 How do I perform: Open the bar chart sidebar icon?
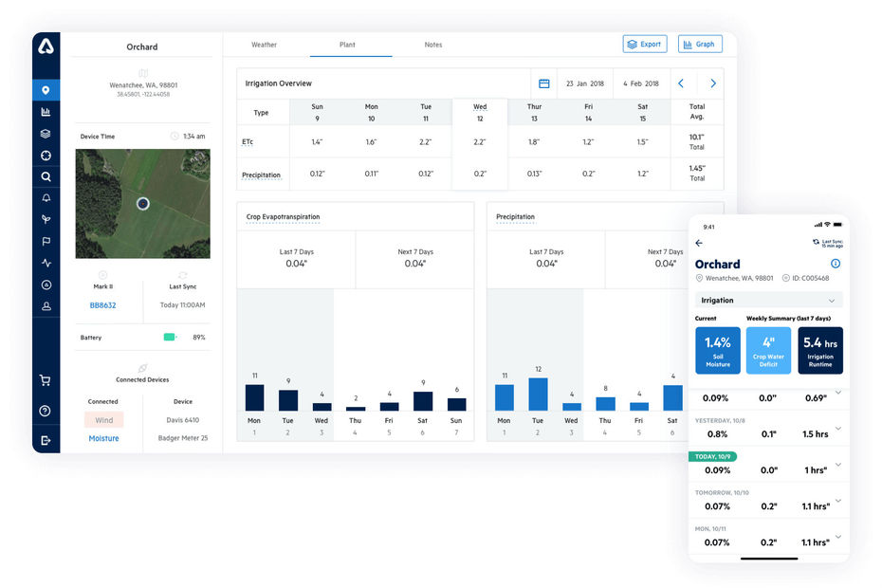pos(46,112)
